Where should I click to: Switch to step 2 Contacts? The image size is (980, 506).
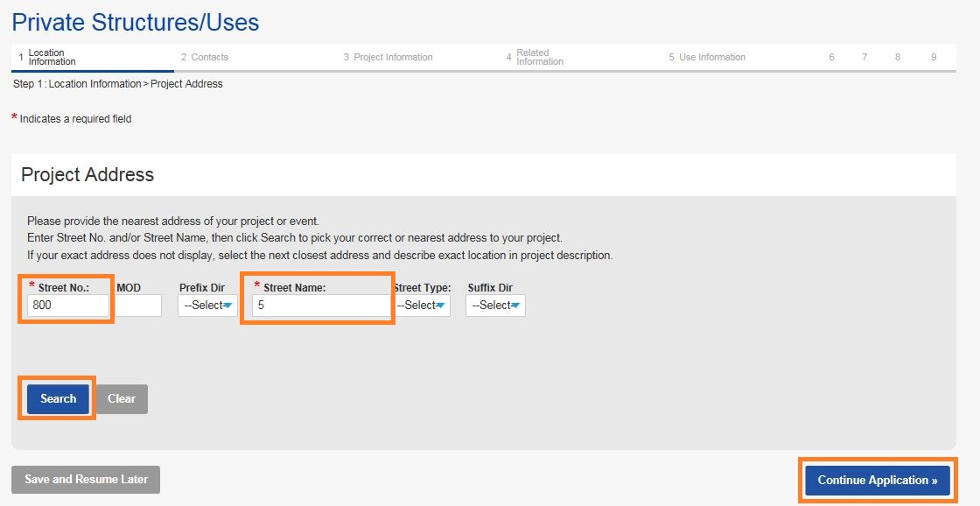(x=205, y=58)
